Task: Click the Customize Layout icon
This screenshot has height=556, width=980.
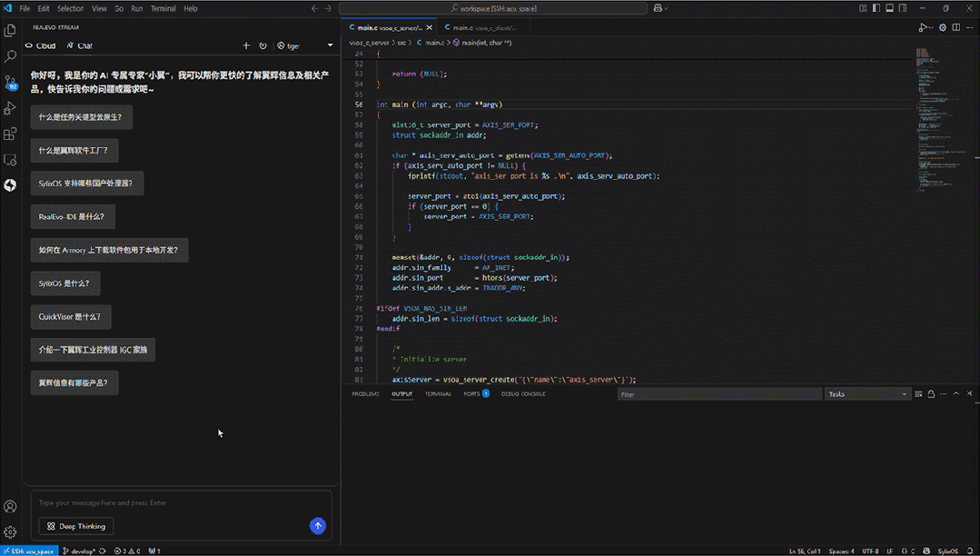Action: tap(863, 9)
